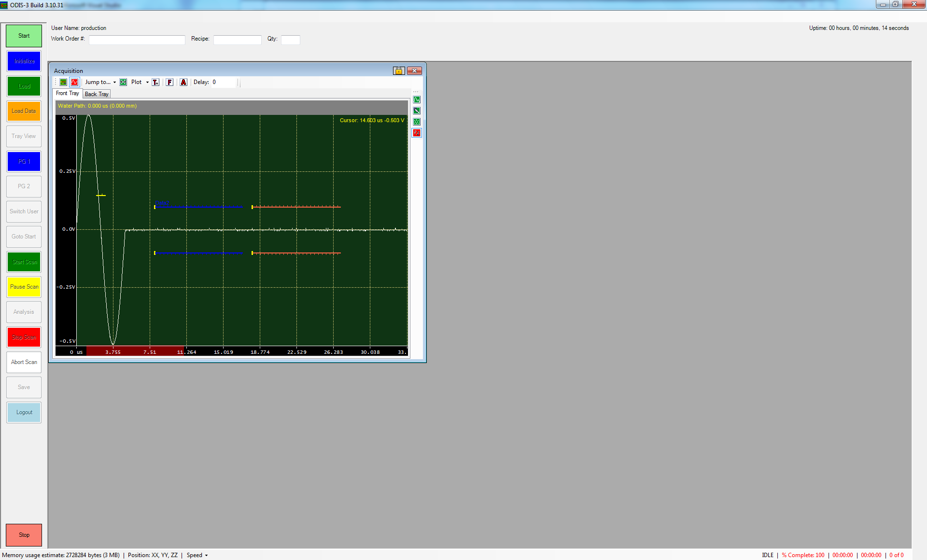Click the 'TA' text toolbar icon
This screenshot has height=560, width=927.
pyautogui.click(x=155, y=82)
